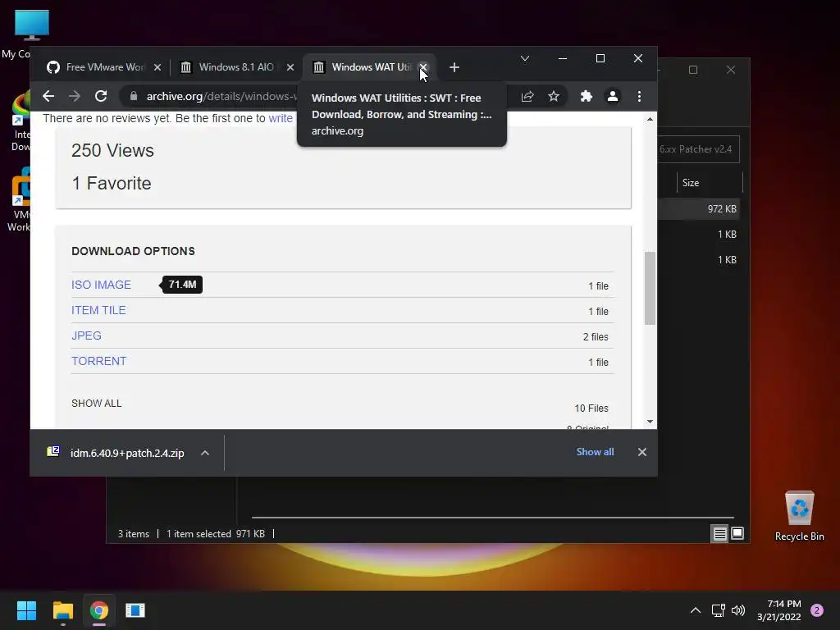This screenshot has height=630, width=840.
Task: Share this page icon
Action: 527,97
